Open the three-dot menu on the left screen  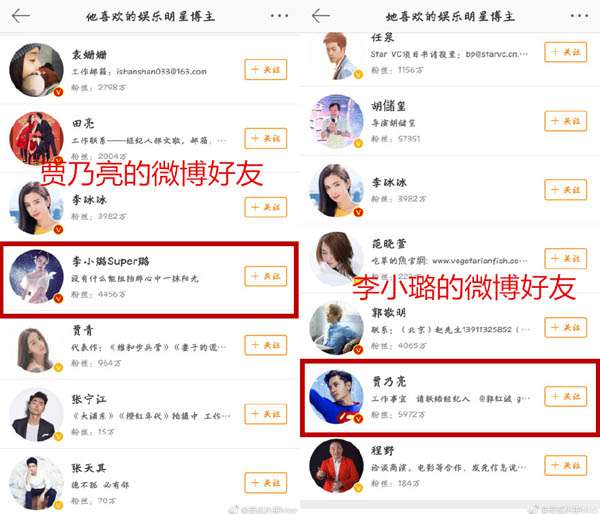pos(279,16)
